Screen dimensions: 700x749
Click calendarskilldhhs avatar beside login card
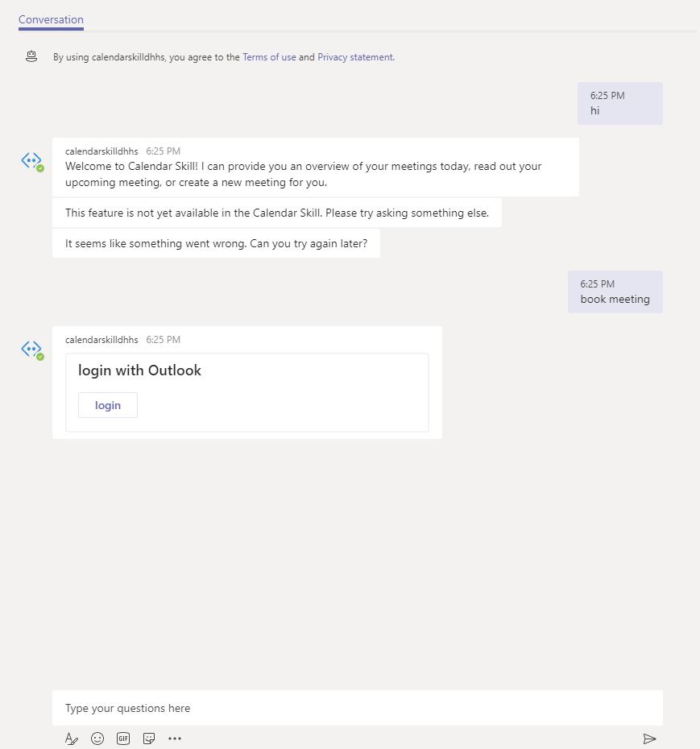(32, 350)
